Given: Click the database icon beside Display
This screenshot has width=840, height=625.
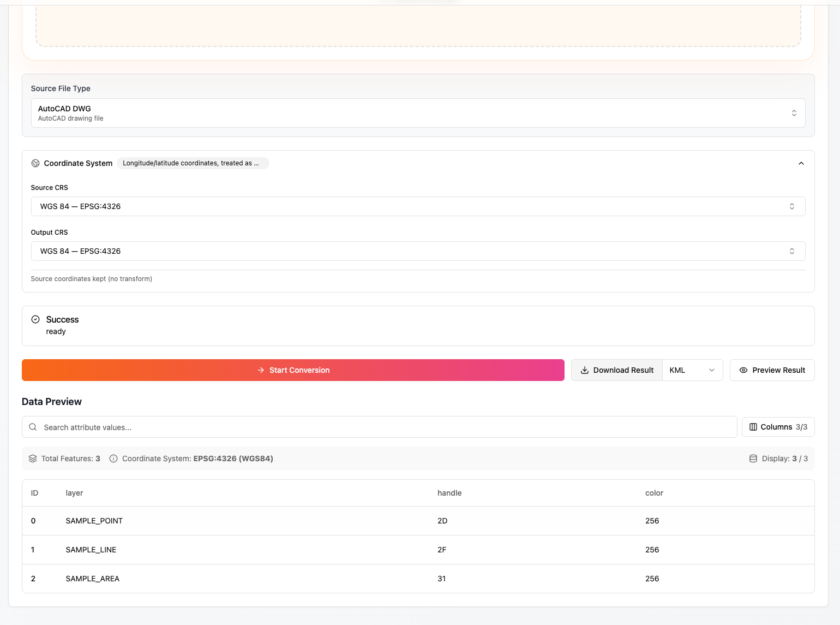Looking at the screenshot, I should [753, 459].
